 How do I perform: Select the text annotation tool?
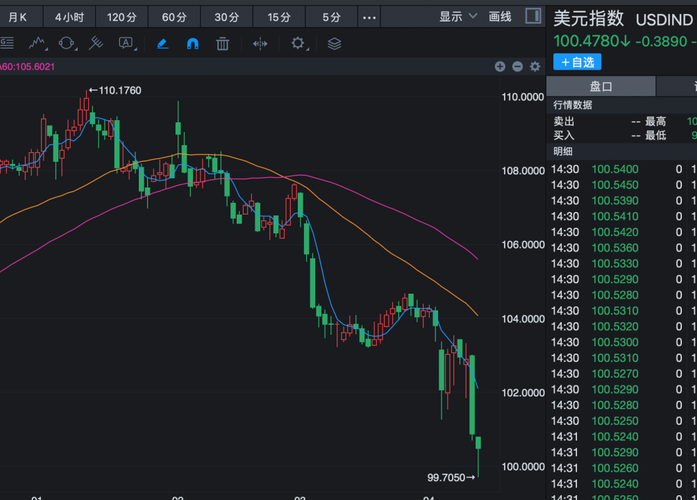tap(126, 43)
